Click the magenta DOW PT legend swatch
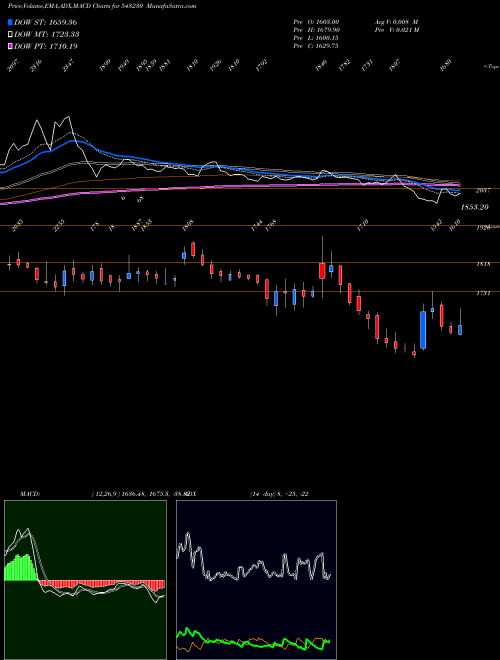The height and width of the screenshot is (660, 500). (10, 46)
